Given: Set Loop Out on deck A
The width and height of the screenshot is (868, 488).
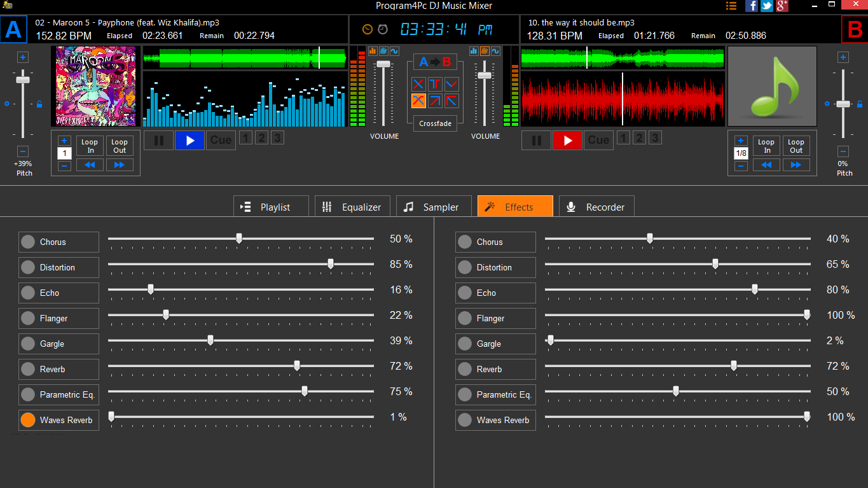Looking at the screenshot, I should pos(120,146).
